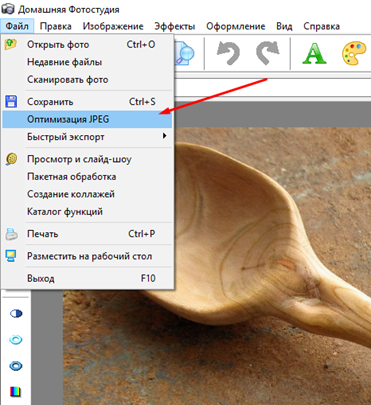
Task: Open the Эффекты menu
Action: point(175,26)
